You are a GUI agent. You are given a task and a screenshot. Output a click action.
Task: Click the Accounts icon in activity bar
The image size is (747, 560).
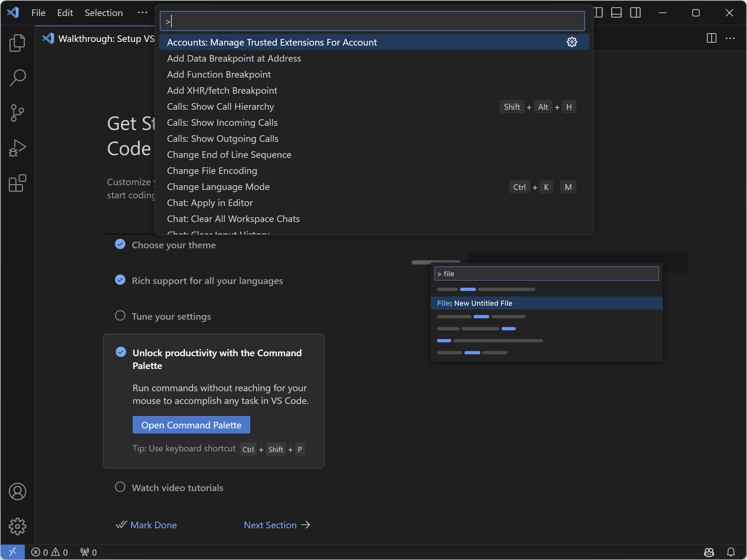point(17,491)
